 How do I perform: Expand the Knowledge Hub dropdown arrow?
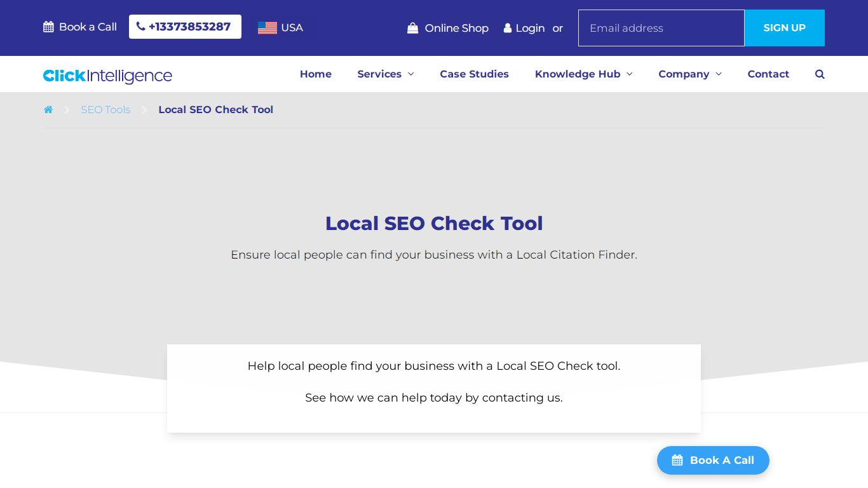[x=630, y=74]
